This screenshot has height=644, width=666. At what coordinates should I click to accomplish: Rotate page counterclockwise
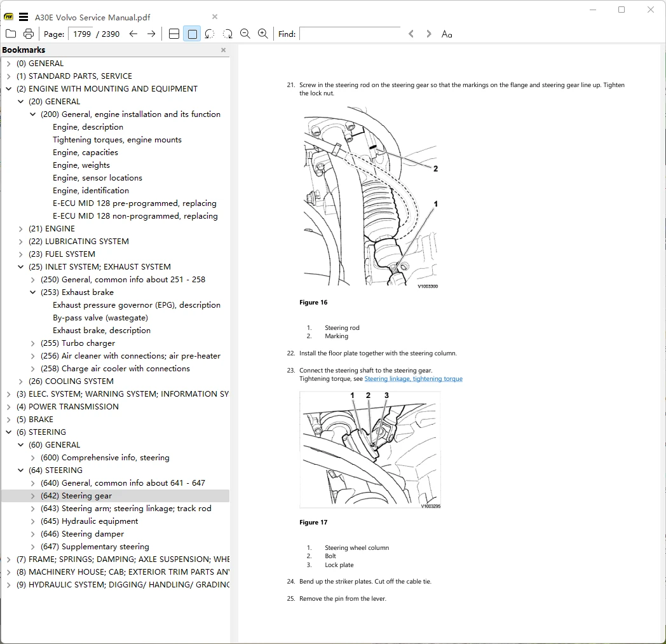(x=210, y=34)
